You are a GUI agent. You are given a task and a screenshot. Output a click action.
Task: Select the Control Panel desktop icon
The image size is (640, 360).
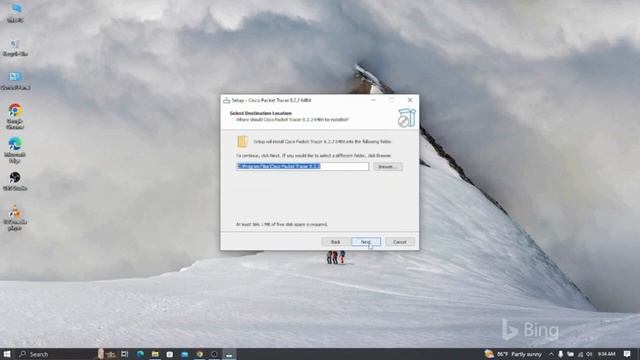pyautogui.click(x=15, y=81)
